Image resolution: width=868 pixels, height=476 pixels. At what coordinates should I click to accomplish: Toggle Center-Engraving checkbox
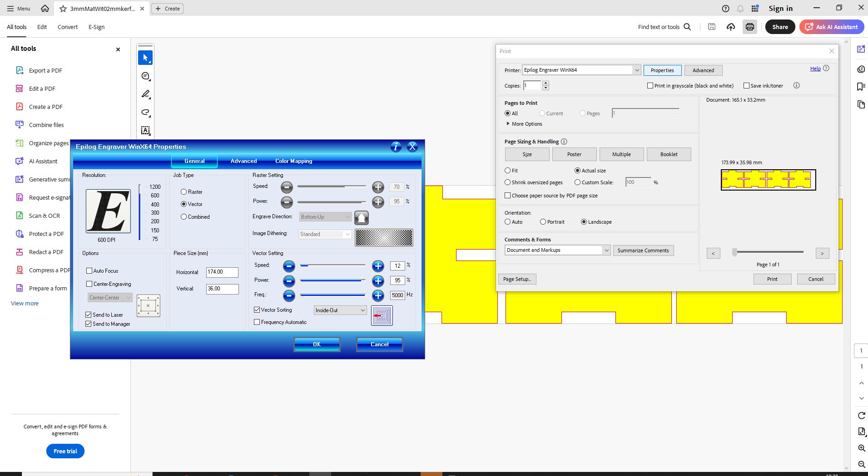click(89, 284)
